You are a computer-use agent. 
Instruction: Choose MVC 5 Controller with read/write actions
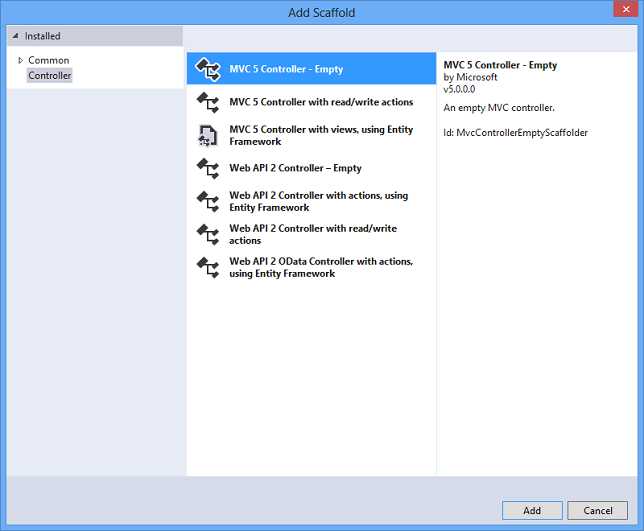[311, 102]
